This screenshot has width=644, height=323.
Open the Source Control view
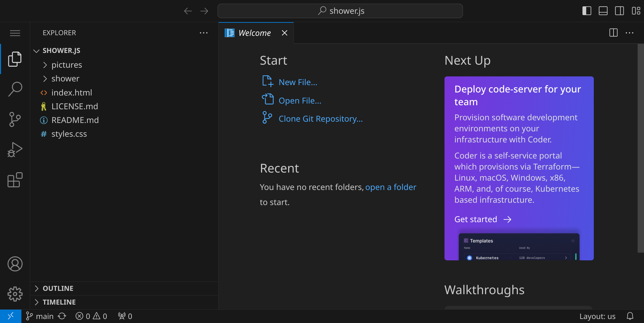[15, 119]
